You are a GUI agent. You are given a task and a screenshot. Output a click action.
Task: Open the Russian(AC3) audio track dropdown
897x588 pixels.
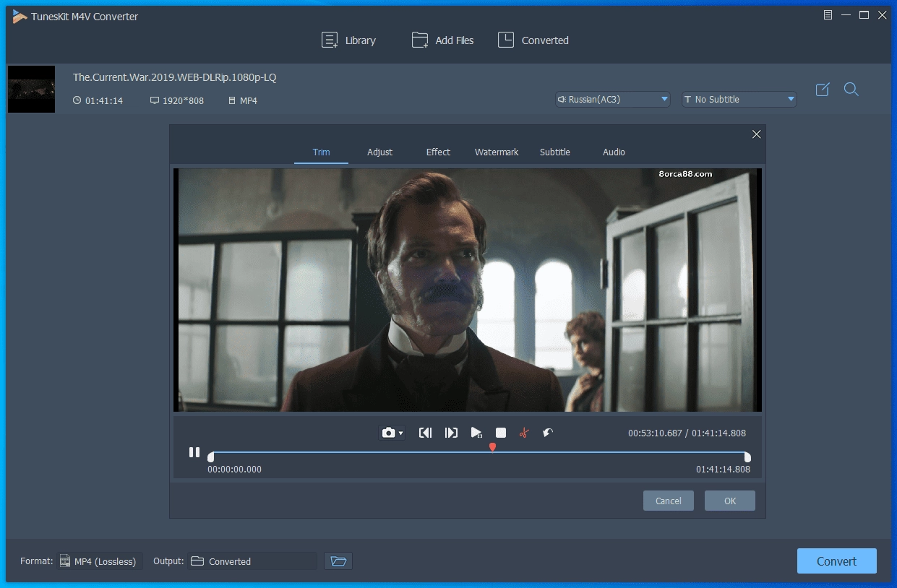click(613, 99)
